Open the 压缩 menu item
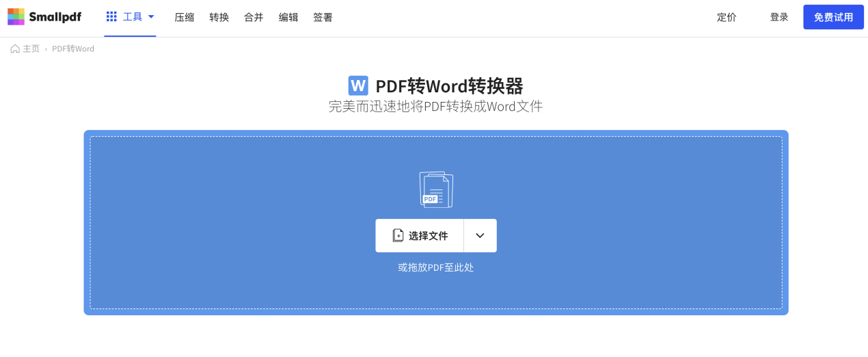Viewport: 868px width, 357px height. click(185, 17)
